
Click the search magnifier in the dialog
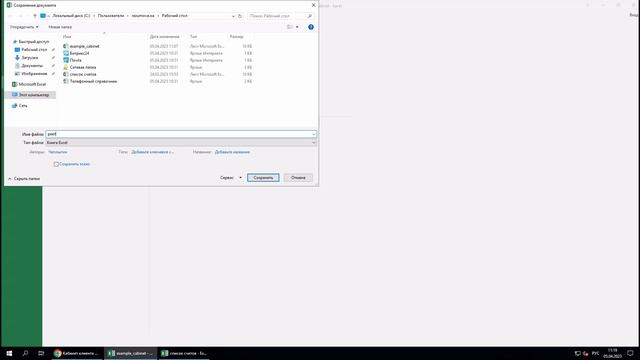[x=310, y=16]
